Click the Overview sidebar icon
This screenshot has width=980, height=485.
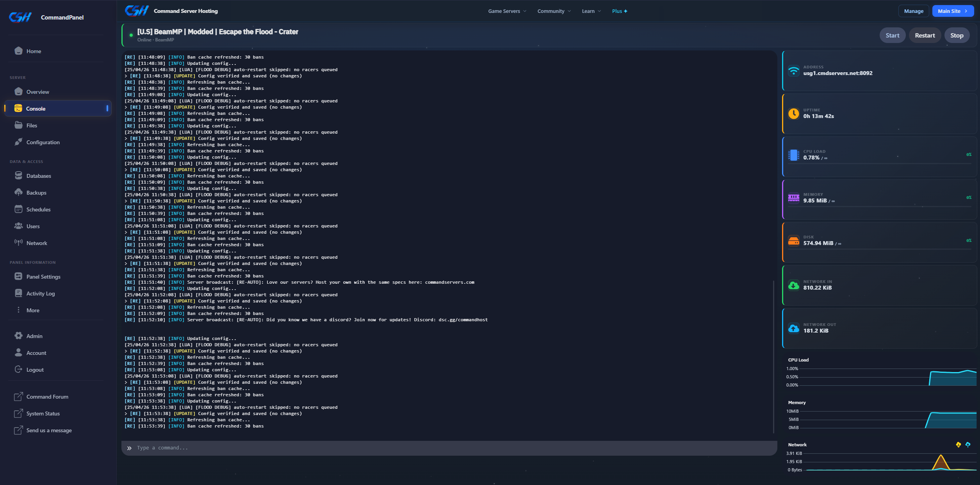click(x=18, y=91)
